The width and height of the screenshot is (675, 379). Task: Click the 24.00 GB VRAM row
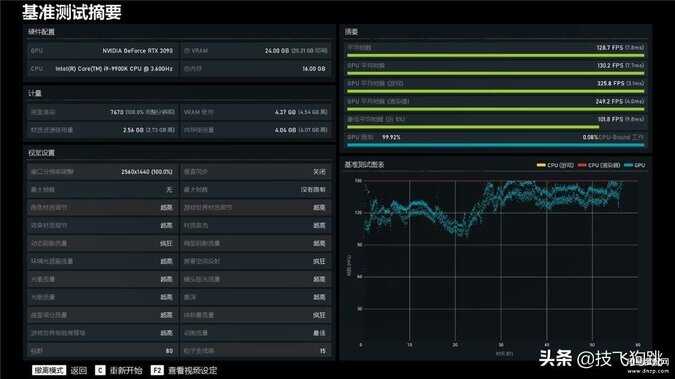tap(256, 51)
